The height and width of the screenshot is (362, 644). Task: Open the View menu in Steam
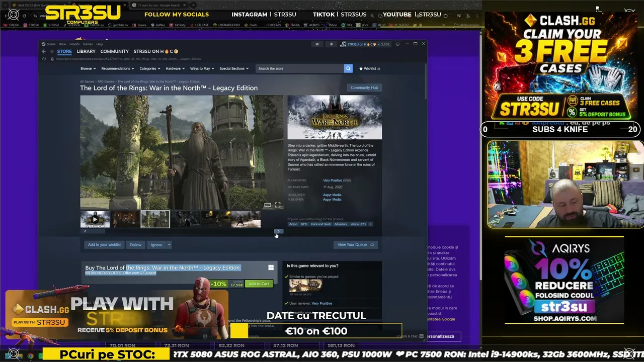pyautogui.click(x=62, y=44)
